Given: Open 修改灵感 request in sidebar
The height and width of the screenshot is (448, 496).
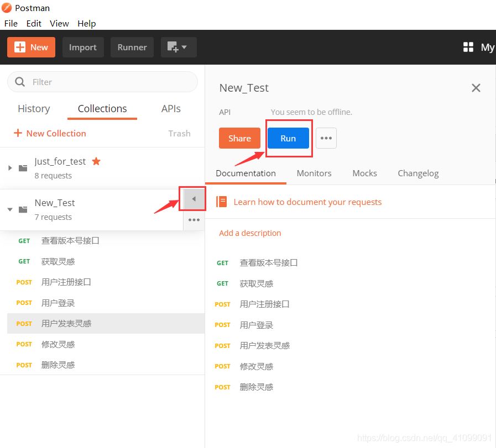Looking at the screenshot, I should [106, 344].
